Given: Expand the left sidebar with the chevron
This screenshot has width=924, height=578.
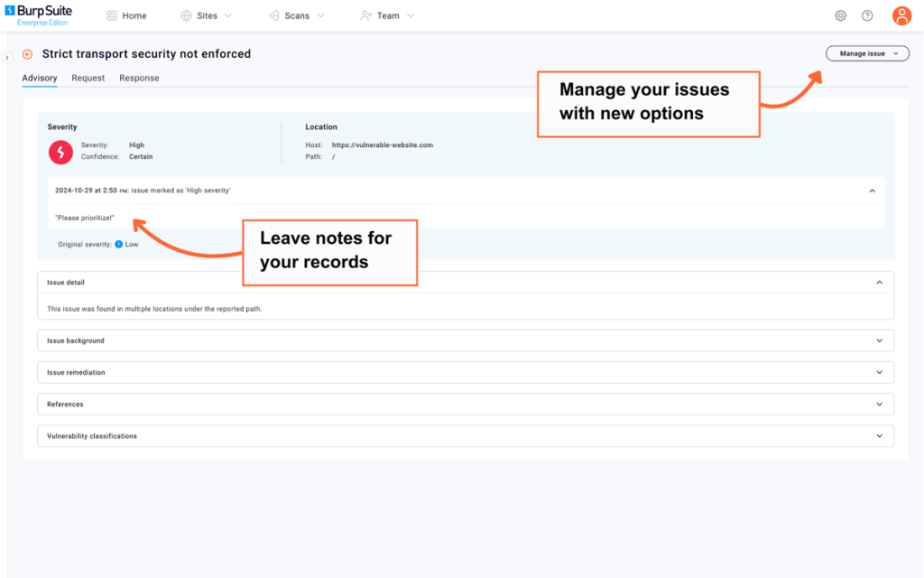Looking at the screenshot, I should pos(7,58).
